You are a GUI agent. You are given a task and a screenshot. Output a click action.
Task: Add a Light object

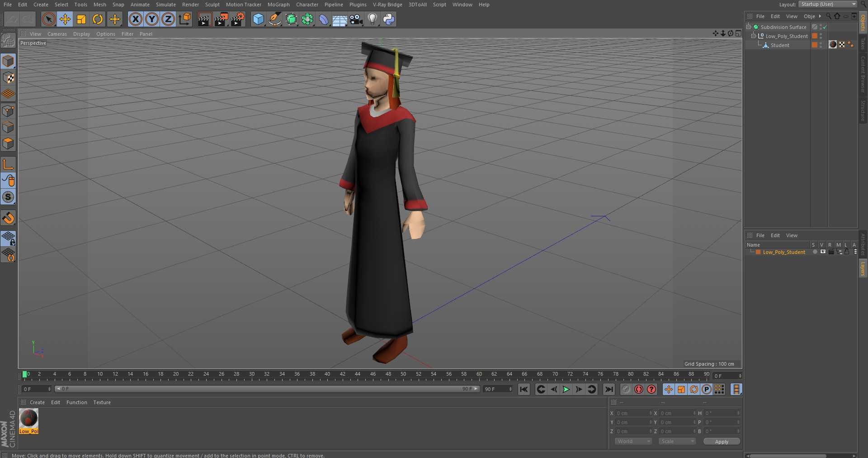point(373,19)
